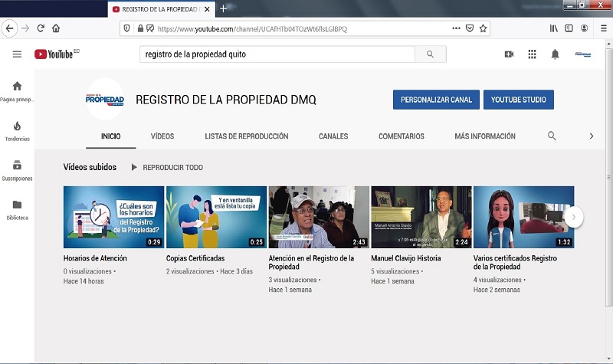Open the notifications bell
Image resolution: width=613 pixels, height=364 pixels.
[x=555, y=54]
